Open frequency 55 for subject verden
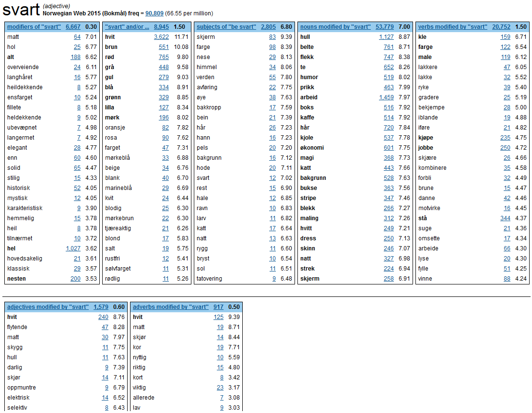The width and height of the screenshot is (532, 413). coord(272,77)
